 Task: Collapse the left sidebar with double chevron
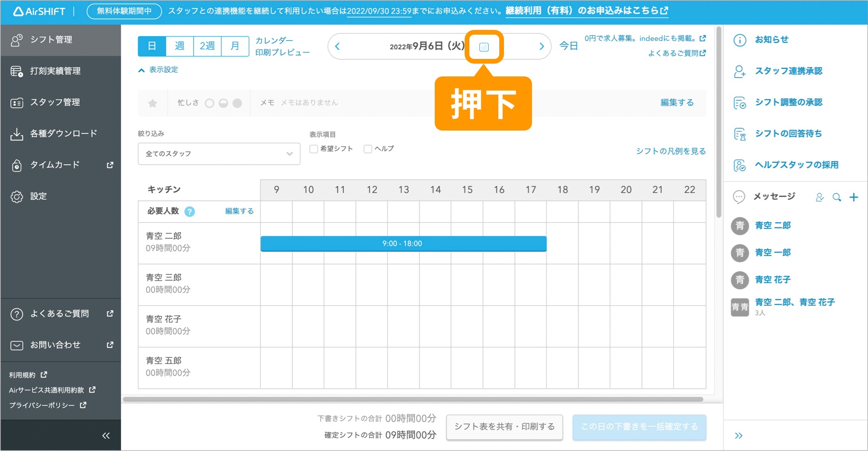[106, 435]
